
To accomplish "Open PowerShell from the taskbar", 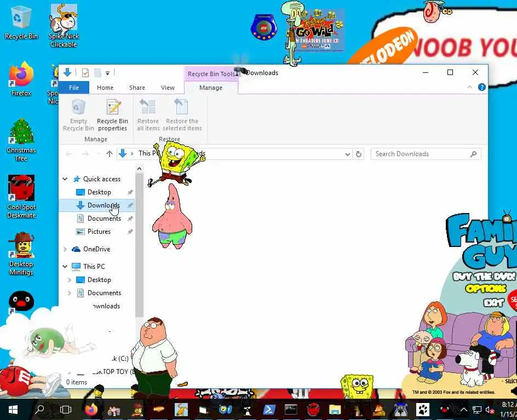I will (269, 410).
